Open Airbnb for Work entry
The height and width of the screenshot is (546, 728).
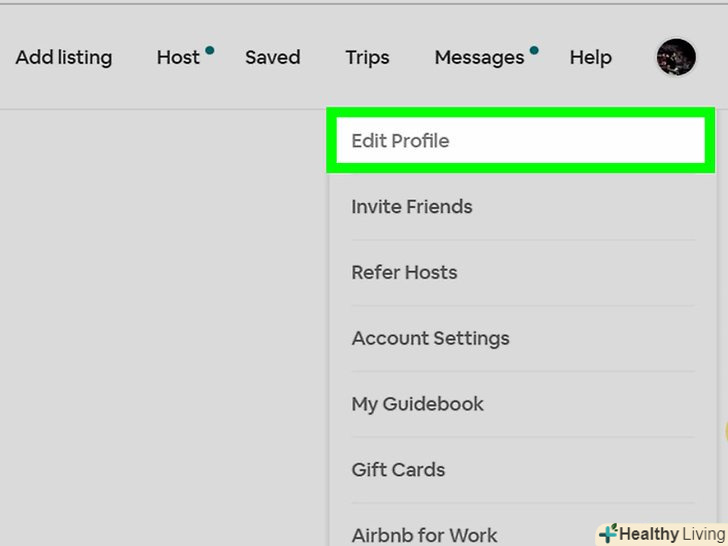click(424, 535)
